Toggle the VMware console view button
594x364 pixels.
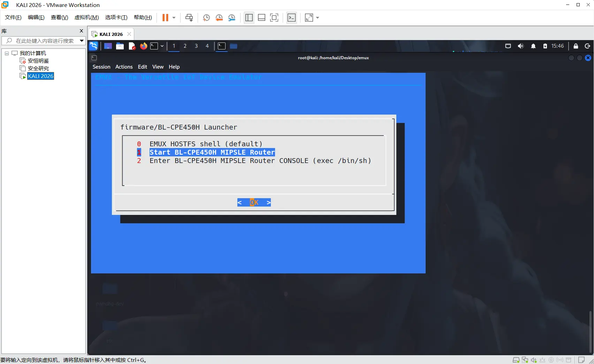click(292, 18)
